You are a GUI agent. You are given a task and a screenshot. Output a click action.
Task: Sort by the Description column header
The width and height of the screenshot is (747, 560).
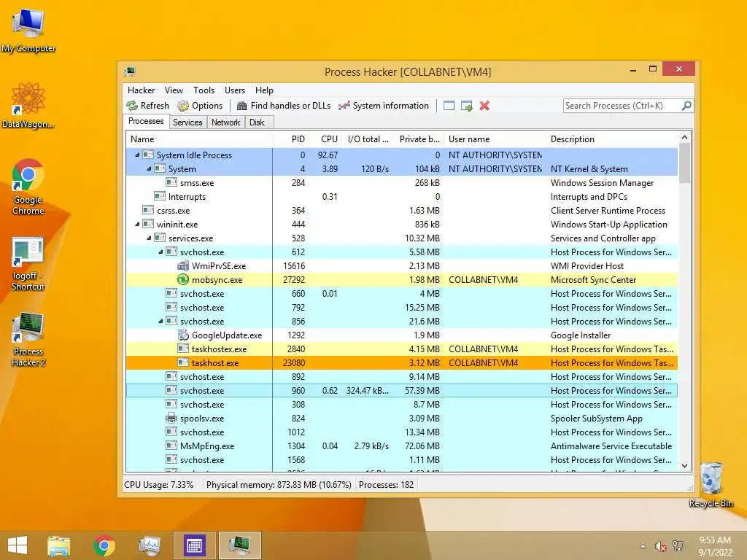612,139
